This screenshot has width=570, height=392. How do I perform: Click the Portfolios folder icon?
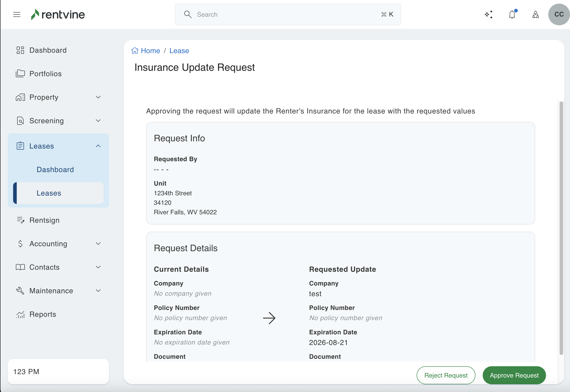20,73
